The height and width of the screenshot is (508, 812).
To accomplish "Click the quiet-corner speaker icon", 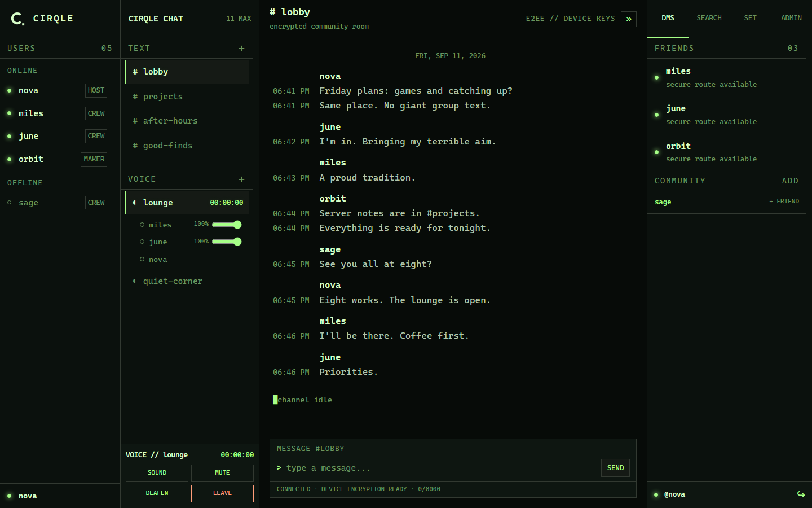I will click(134, 281).
